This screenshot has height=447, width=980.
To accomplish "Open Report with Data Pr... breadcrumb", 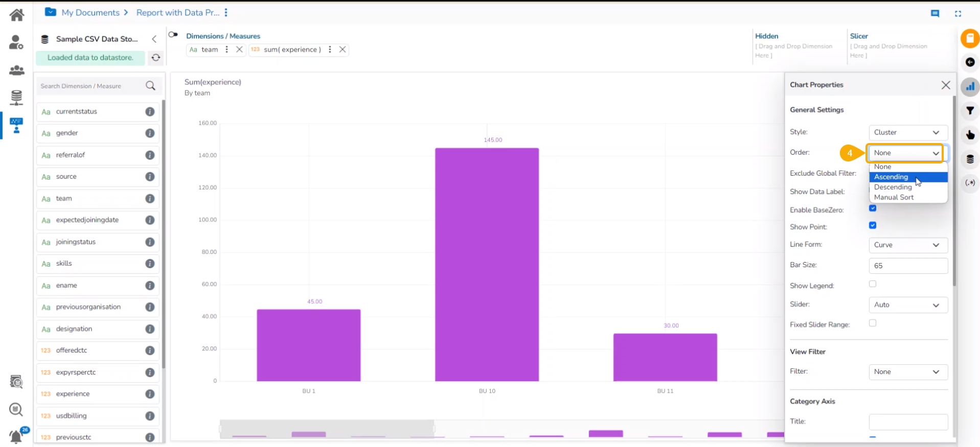I will click(x=178, y=13).
